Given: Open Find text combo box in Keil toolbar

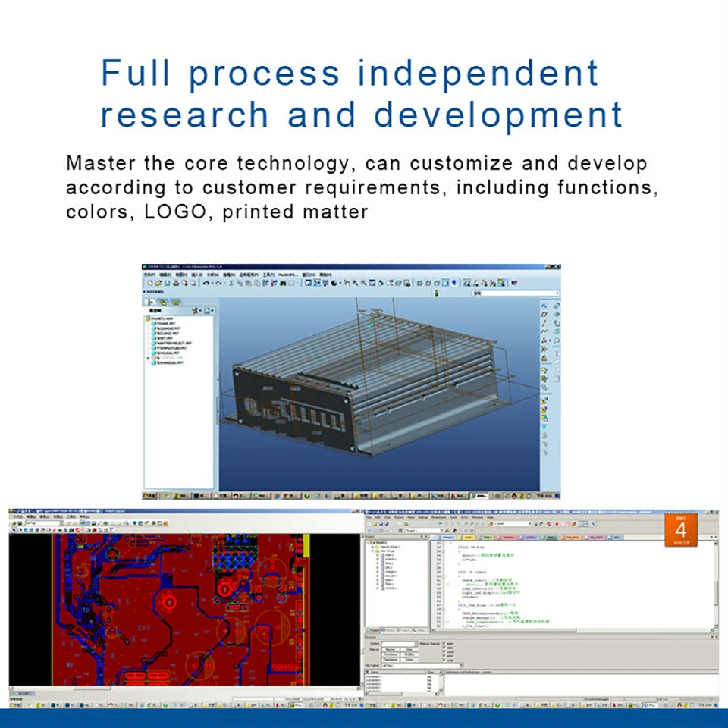Looking at the screenshot, I should click(x=513, y=524).
